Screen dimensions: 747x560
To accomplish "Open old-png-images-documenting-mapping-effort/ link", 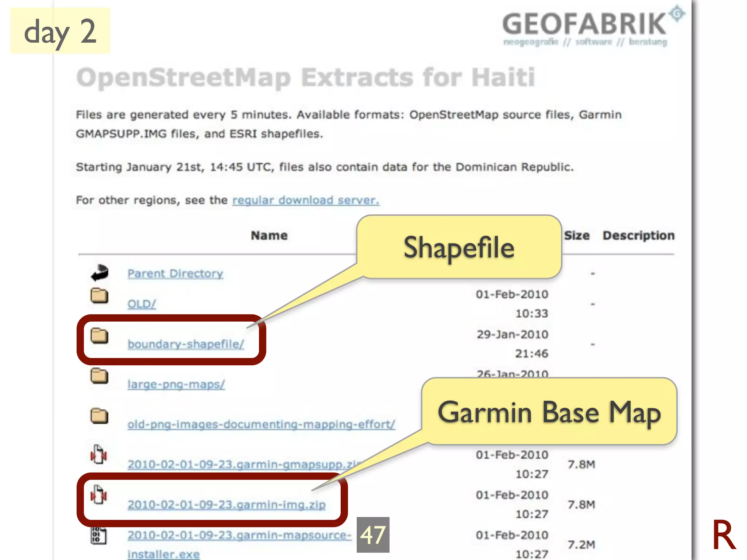I will (x=261, y=424).
